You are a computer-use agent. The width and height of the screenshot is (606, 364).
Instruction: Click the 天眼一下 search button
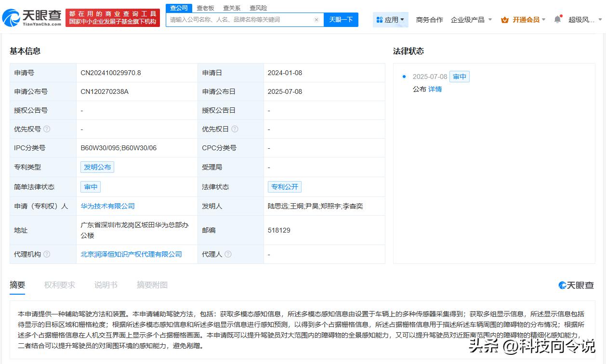pyautogui.click(x=341, y=20)
